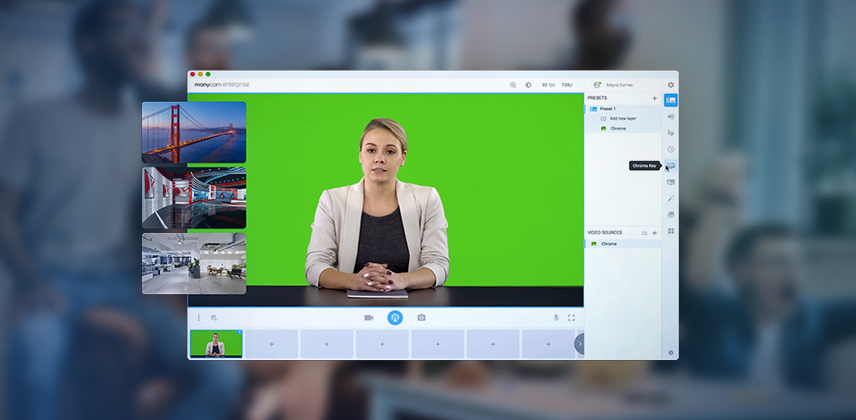Open the Presets panel icon in sidebar

[671, 100]
